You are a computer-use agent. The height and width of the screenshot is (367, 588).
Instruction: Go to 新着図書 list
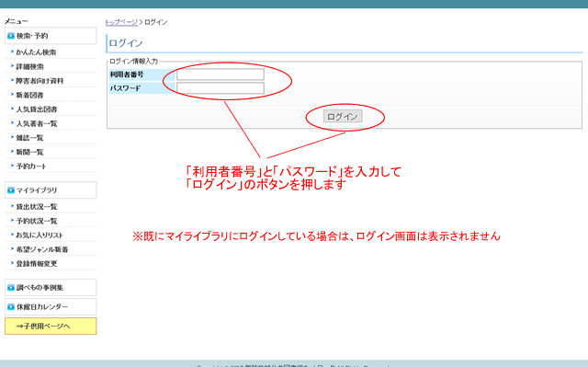coord(29,95)
